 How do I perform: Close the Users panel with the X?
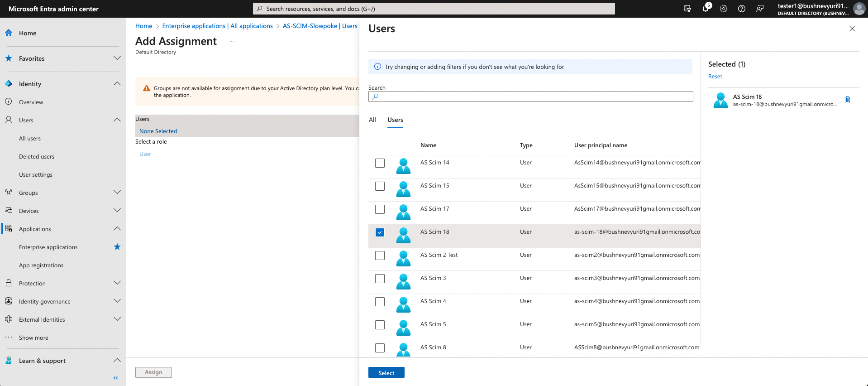click(852, 29)
